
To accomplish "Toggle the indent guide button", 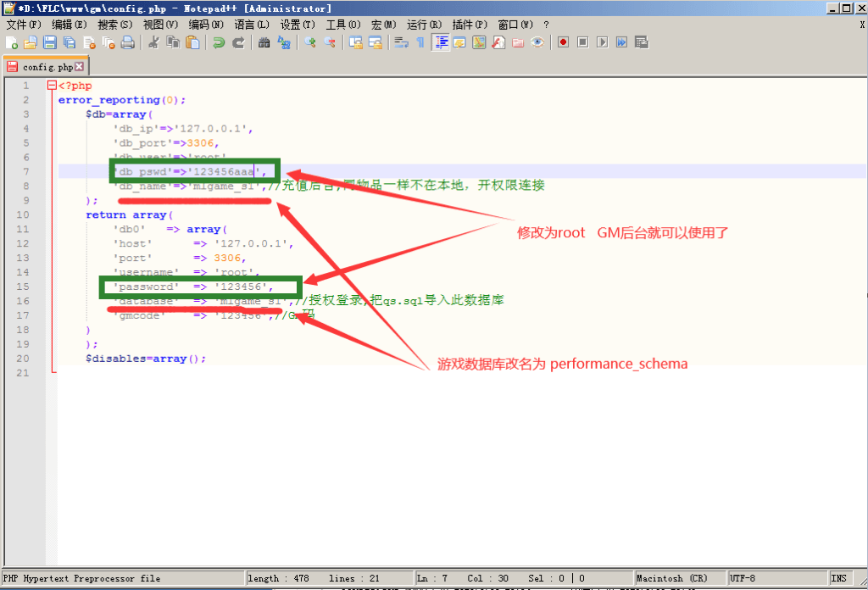I will [x=441, y=42].
